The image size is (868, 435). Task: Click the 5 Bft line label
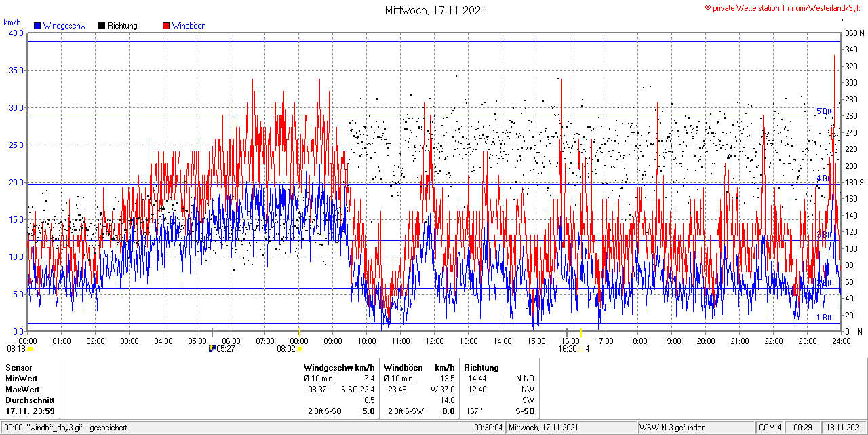823,111
